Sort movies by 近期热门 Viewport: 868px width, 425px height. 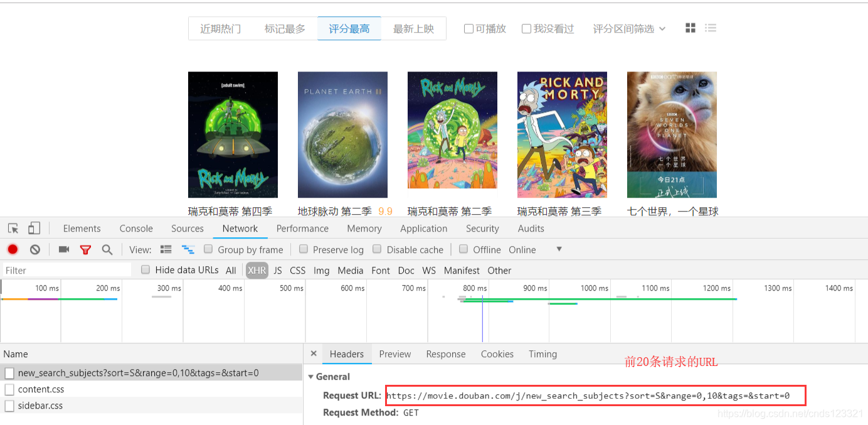(x=221, y=29)
